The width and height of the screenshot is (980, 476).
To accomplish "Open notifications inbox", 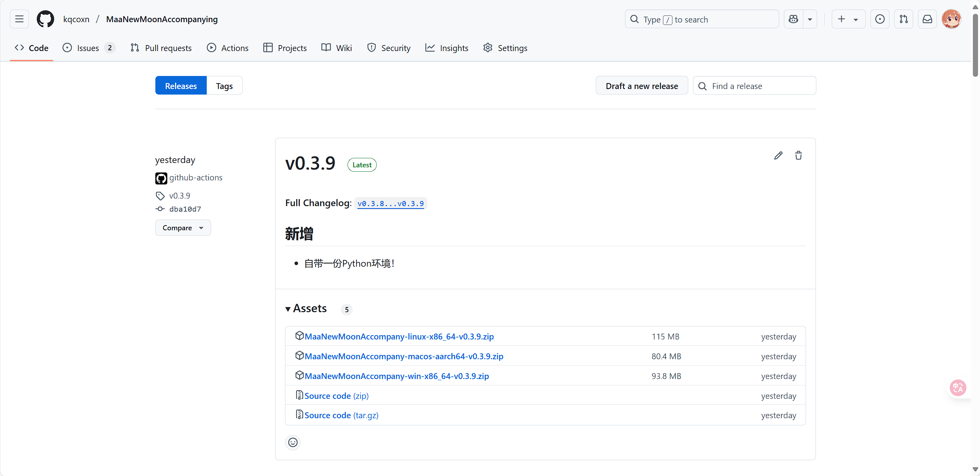I will click(x=927, y=19).
